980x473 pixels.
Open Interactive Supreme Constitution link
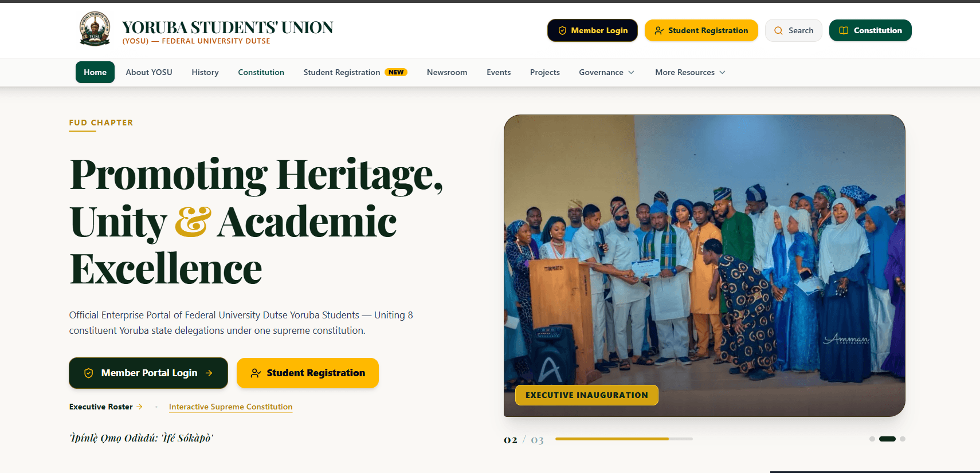point(231,407)
